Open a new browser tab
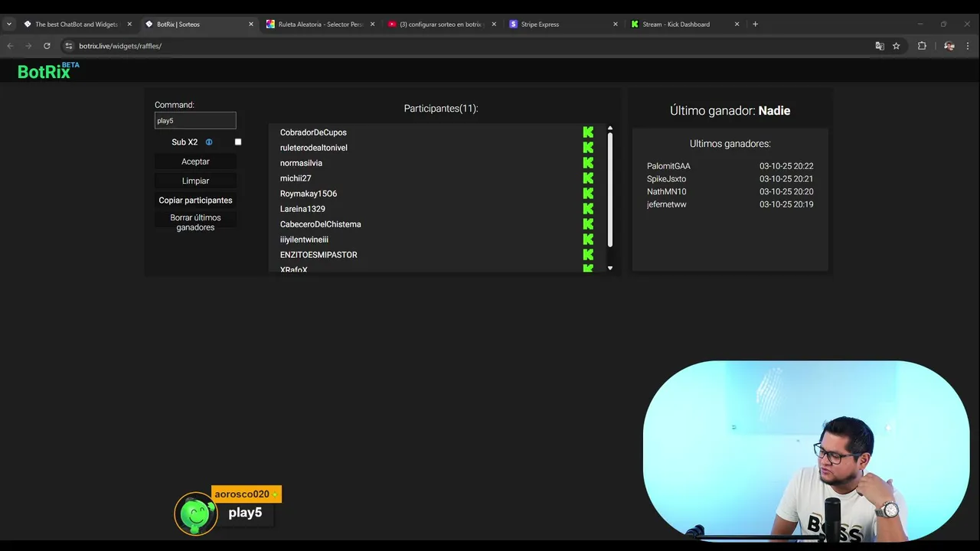 pyautogui.click(x=755, y=24)
